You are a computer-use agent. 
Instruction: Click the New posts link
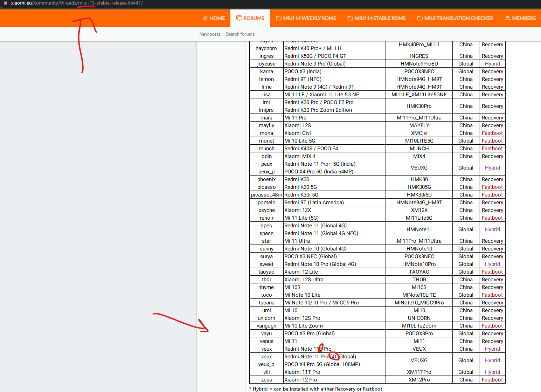pos(210,34)
